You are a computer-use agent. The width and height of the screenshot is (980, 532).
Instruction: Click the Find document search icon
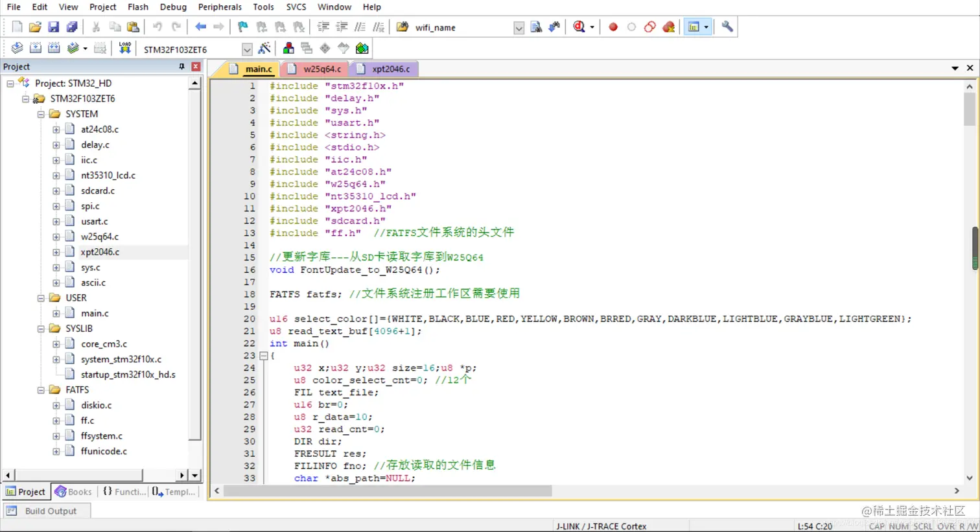point(536,27)
